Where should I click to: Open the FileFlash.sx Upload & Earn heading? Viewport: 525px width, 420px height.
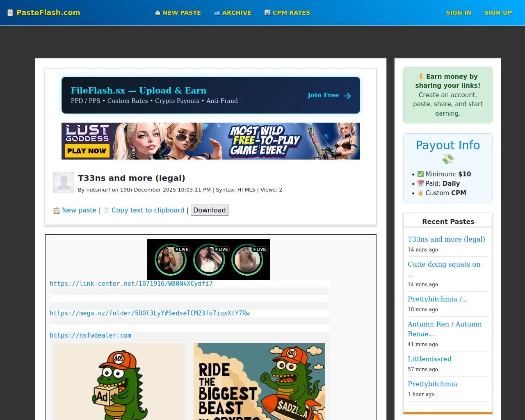[139, 90]
